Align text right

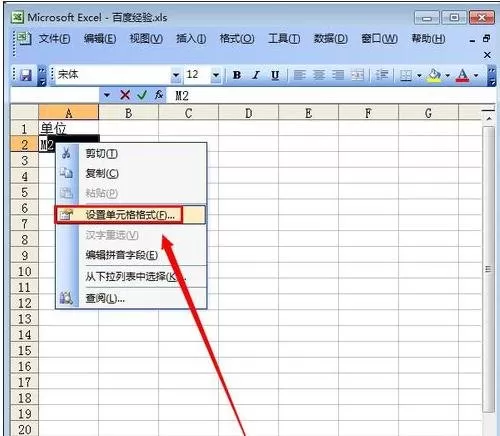pos(338,75)
